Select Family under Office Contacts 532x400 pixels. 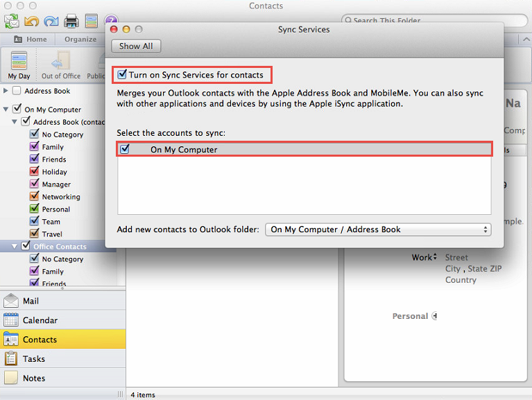53,272
